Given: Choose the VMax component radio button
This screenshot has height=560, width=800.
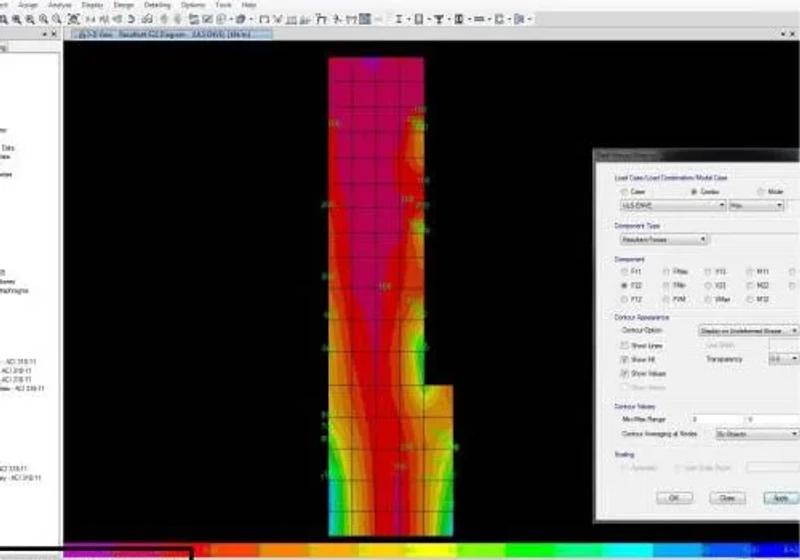Looking at the screenshot, I should pos(708,299).
